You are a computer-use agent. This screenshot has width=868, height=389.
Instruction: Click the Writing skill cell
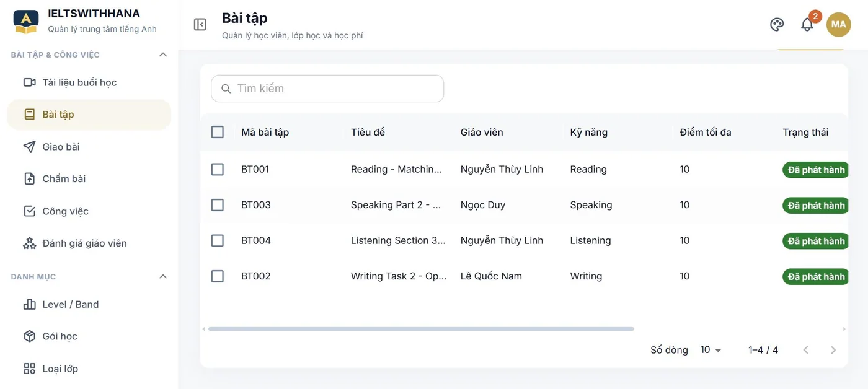tap(586, 276)
